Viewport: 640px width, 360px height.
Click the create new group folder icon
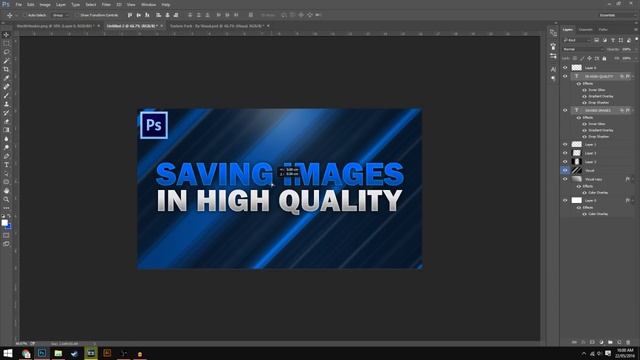tap(610, 342)
